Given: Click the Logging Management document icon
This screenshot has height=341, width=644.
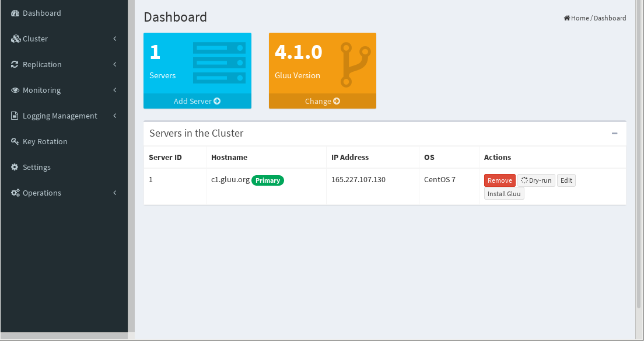Looking at the screenshot, I should pos(15,116).
